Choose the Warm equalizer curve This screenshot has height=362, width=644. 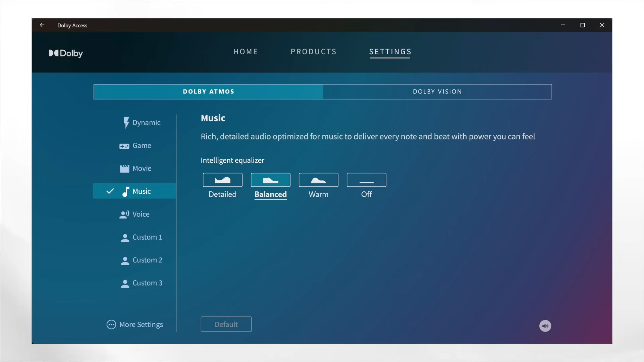click(318, 180)
